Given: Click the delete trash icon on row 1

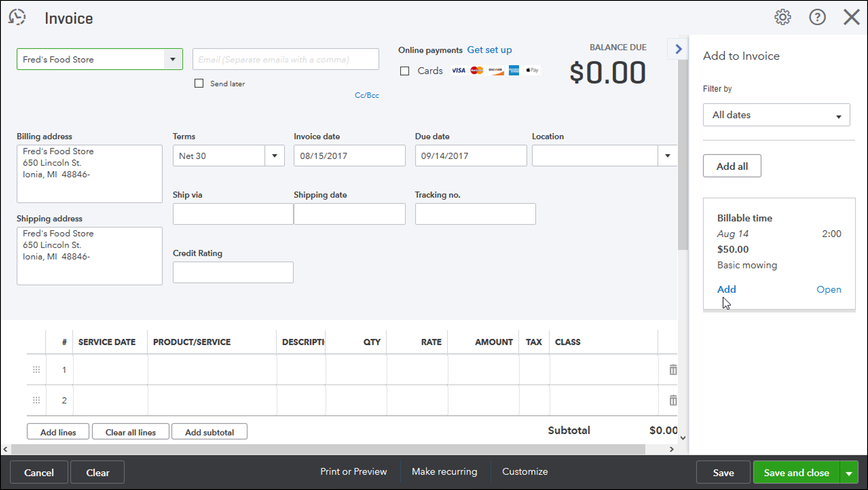Looking at the screenshot, I should [x=673, y=370].
